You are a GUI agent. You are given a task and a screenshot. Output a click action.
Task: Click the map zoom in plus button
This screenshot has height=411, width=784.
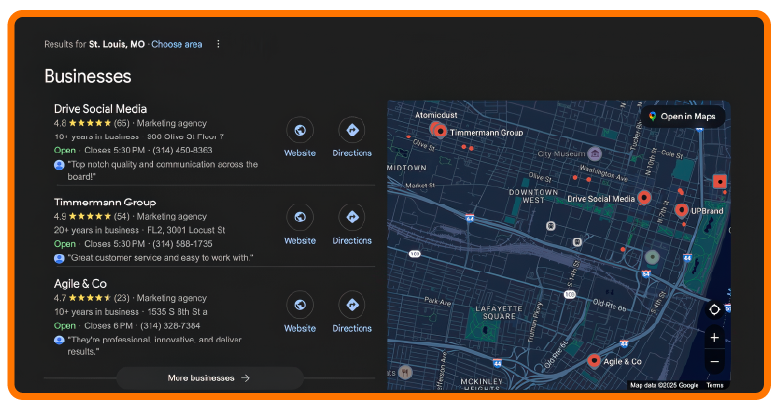click(714, 338)
